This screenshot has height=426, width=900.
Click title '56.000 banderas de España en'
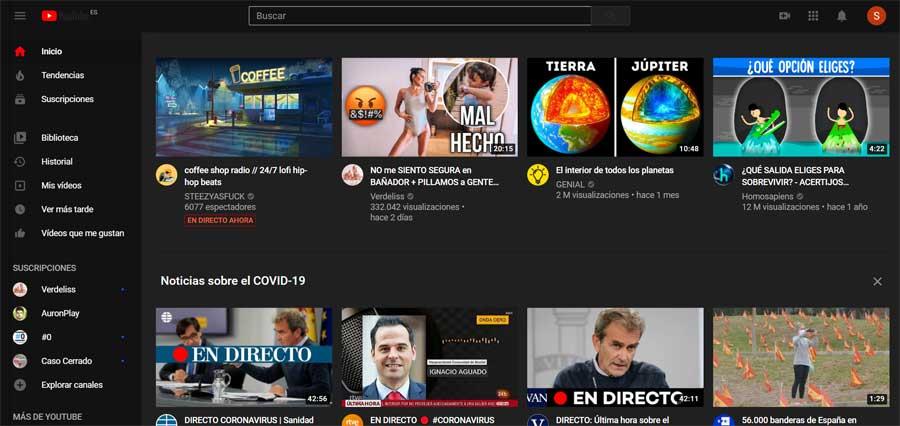coord(799,420)
